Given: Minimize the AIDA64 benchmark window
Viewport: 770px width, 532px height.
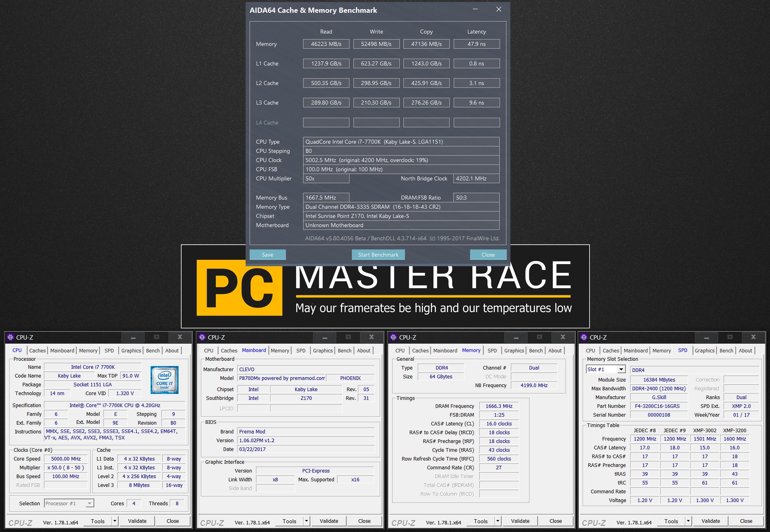Looking at the screenshot, I should click(x=475, y=10).
